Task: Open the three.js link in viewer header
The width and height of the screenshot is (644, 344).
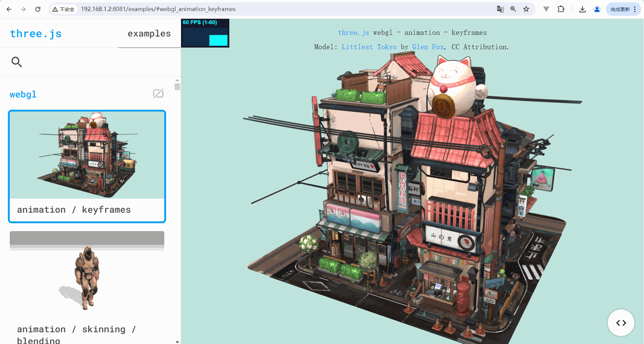Action: point(354,32)
